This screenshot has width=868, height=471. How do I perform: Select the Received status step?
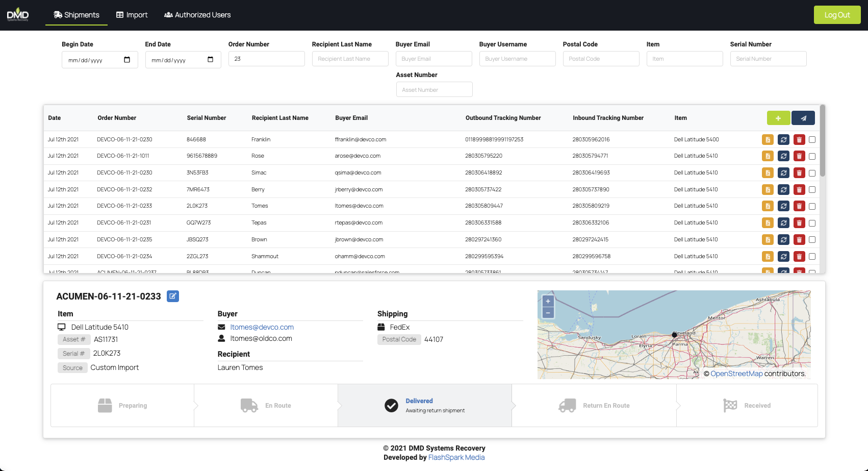click(x=747, y=405)
